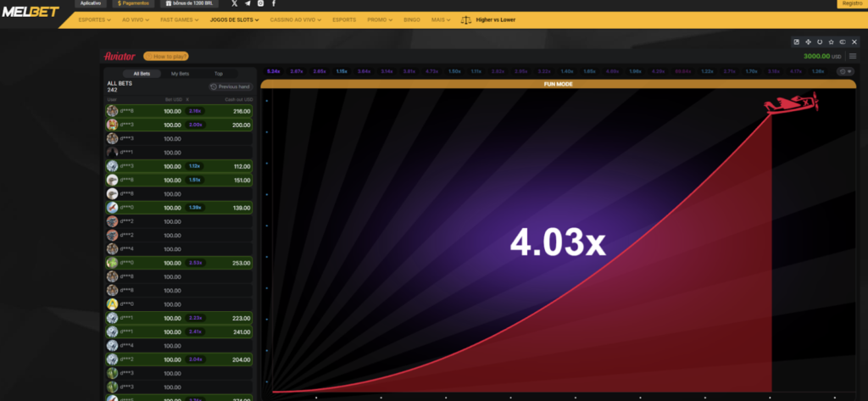Image resolution: width=868 pixels, height=401 pixels.
Task: Click the 1.51x multiplier badge in bets list
Action: click(195, 180)
